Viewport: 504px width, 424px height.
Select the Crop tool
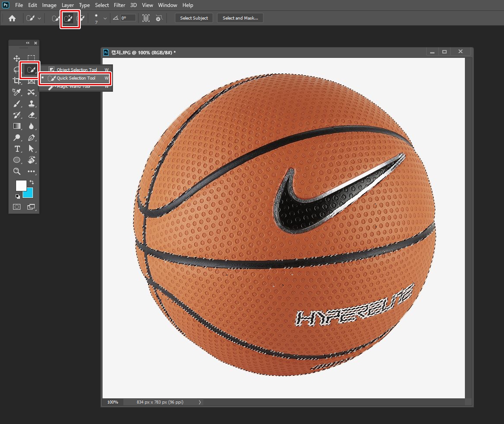click(x=17, y=81)
